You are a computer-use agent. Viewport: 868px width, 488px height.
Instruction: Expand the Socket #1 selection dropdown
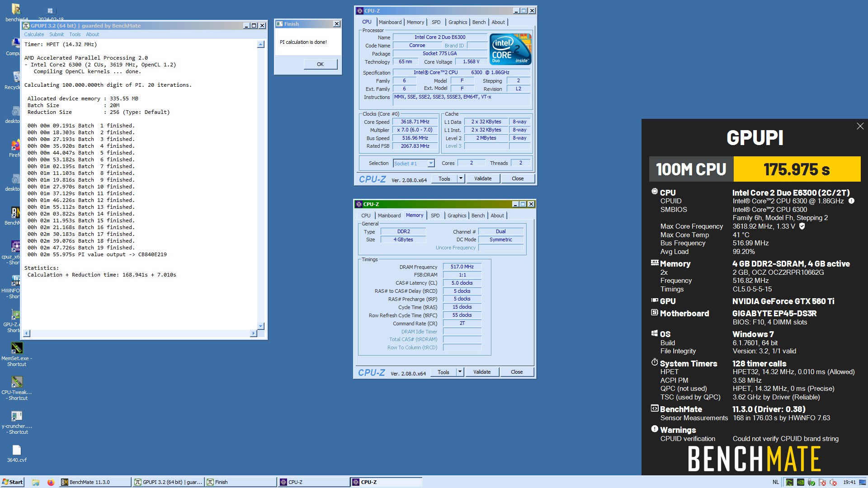431,163
